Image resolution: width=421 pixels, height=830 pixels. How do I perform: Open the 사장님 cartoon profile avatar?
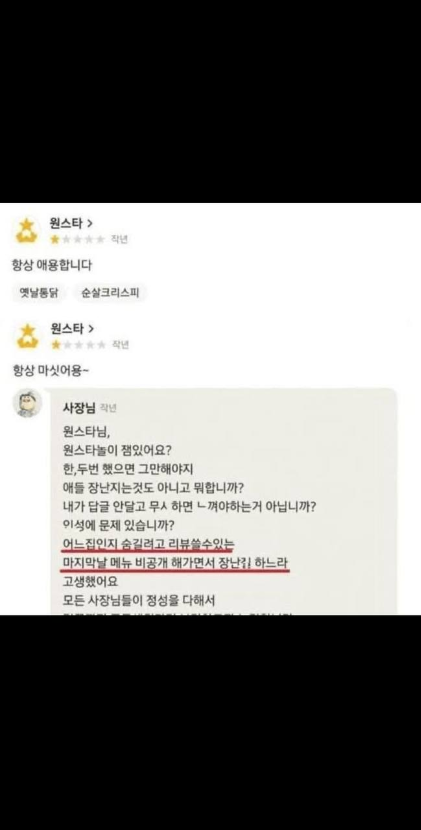28,404
